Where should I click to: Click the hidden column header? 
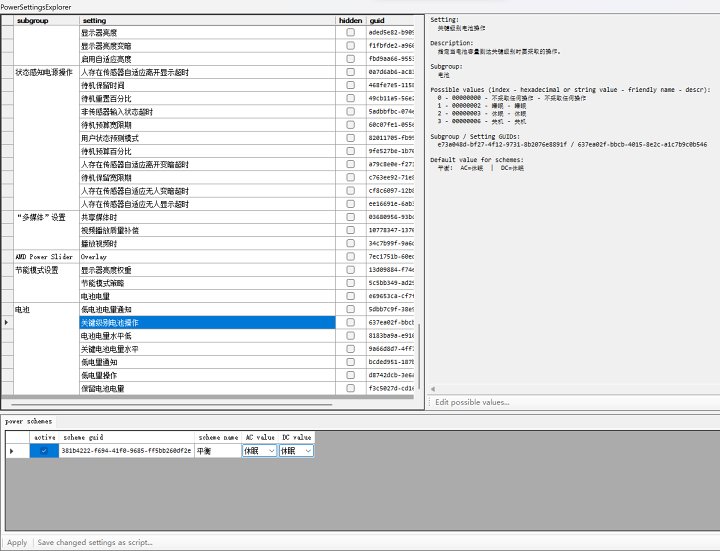(x=350, y=20)
